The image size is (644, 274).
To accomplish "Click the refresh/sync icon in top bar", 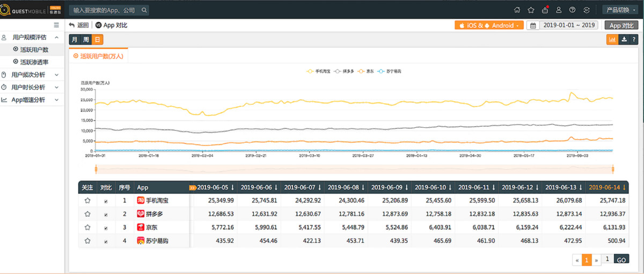I will click(x=587, y=10).
